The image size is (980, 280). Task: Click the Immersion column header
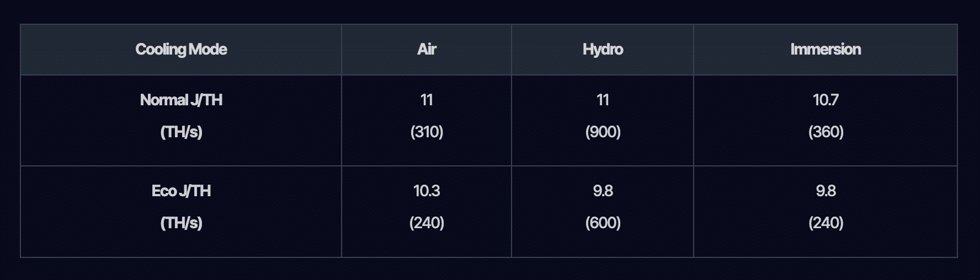pos(825,50)
